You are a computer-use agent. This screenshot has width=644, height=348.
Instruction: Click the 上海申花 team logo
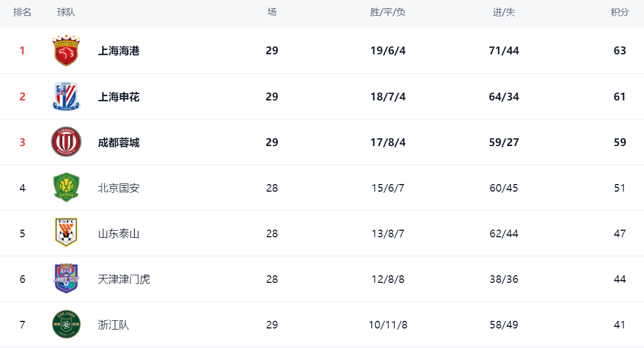(66, 97)
